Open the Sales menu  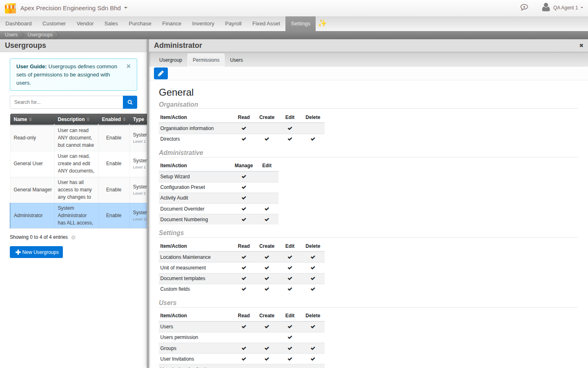[111, 24]
